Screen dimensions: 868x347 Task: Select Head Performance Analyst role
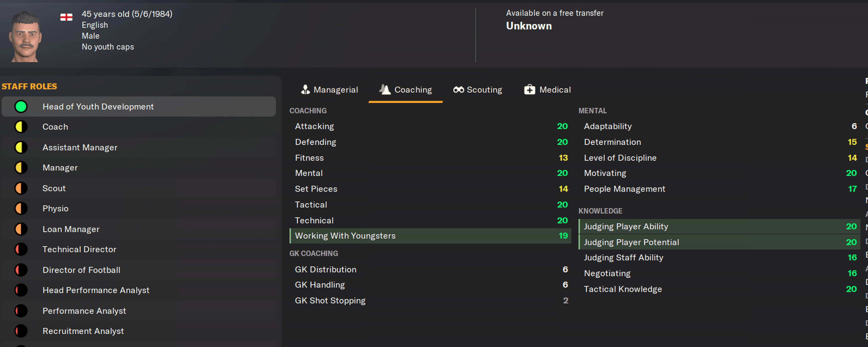point(96,290)
